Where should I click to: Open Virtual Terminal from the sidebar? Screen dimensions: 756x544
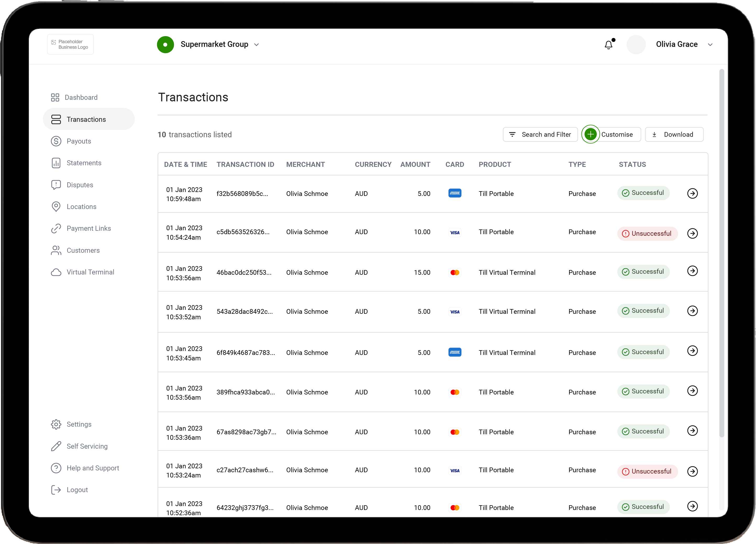(x=82, y=272)
